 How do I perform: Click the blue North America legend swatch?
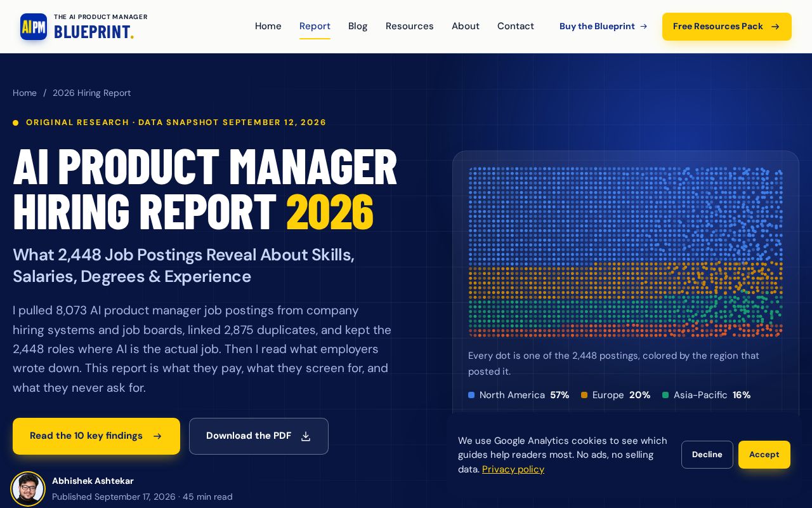471,395
